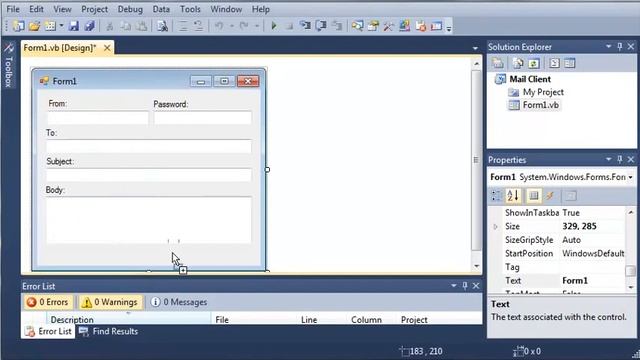Viewport: 640px width, 360px height.
Task: Toggle the 0 Messages filter
Action: [x=179, y=302]
